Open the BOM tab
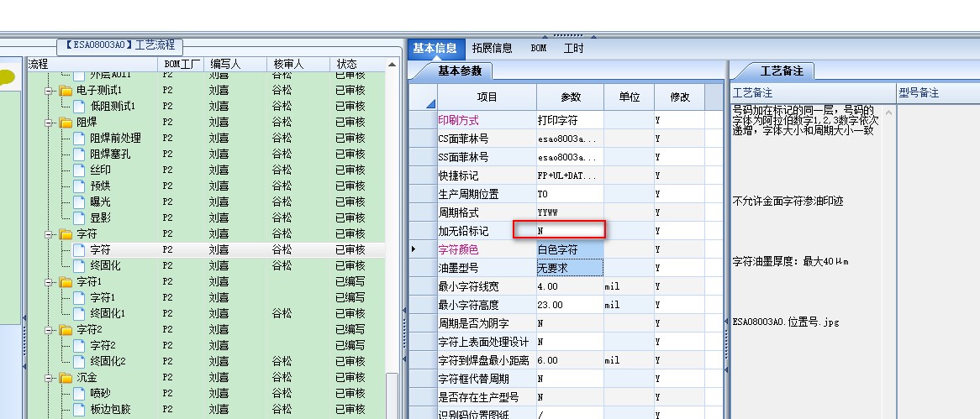Viewport: 980px width, 419px height. [538, 48]
